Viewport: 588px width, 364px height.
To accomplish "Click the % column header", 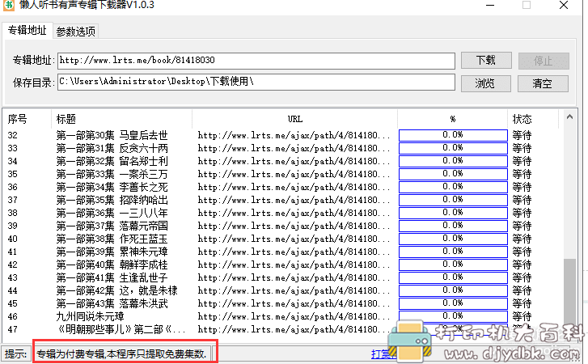I will pos(453,119).
